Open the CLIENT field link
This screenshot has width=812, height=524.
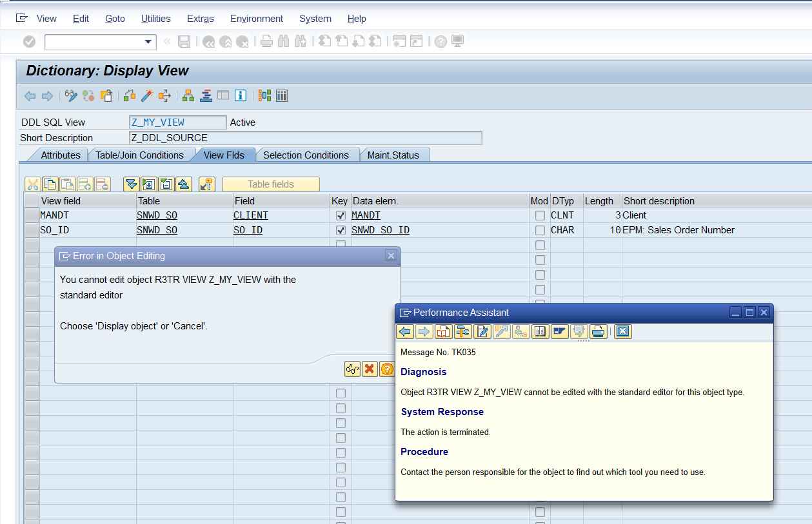(251, 215)
